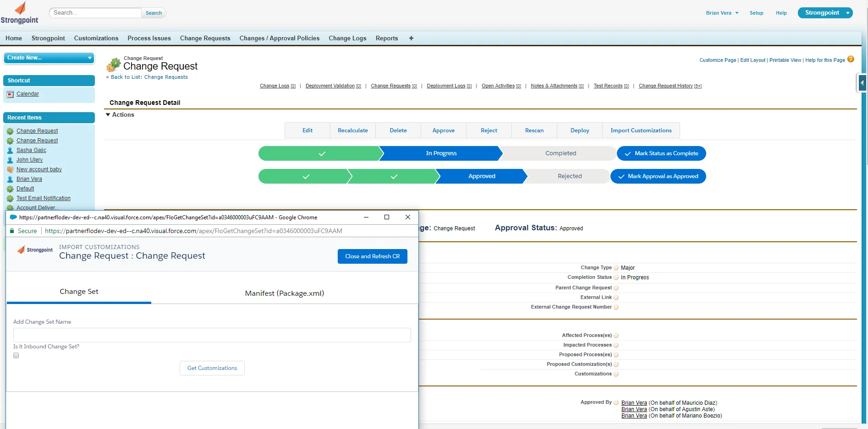Click the Add Change Set Name field

pos(212,335)
